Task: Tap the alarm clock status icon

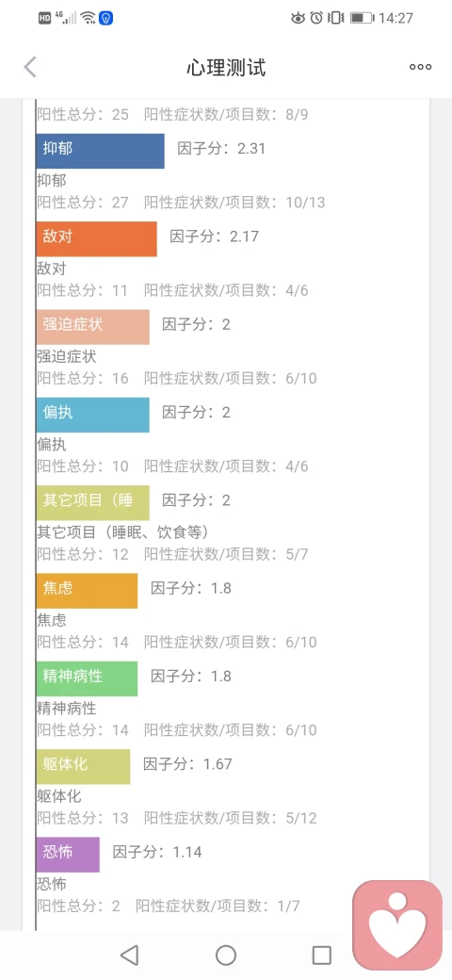Action: 316,18
